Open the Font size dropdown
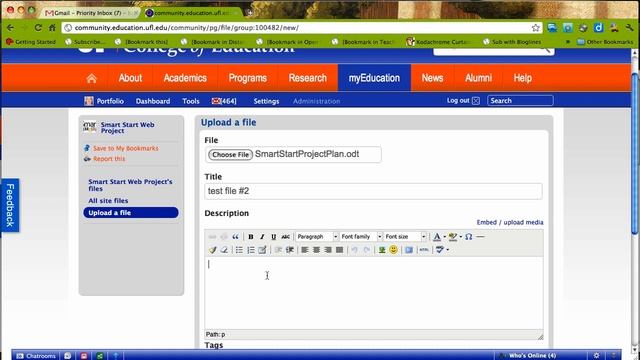This screenshot has width=640, height=360. 405,237
